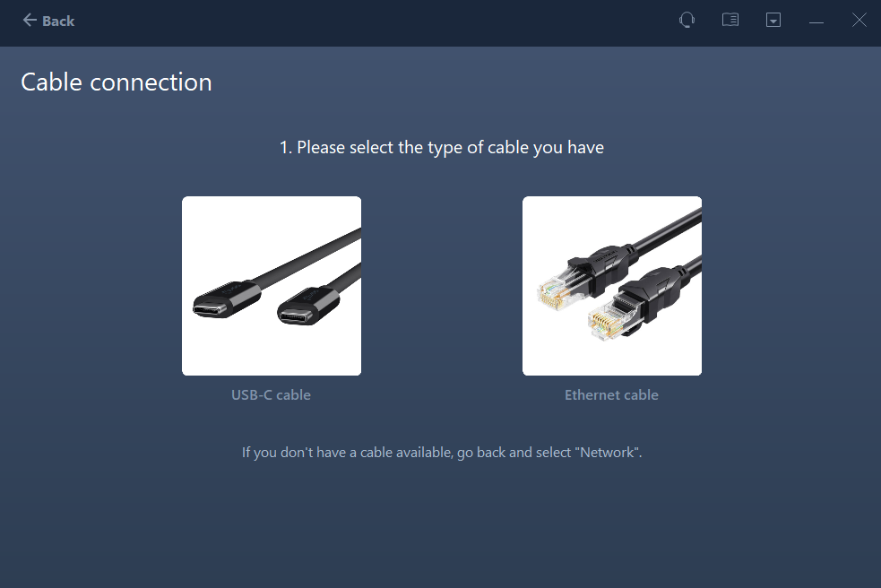The width and height of the screenshot is (881, 588).
Task: Open the headset support icon
Action: (687, 20)
